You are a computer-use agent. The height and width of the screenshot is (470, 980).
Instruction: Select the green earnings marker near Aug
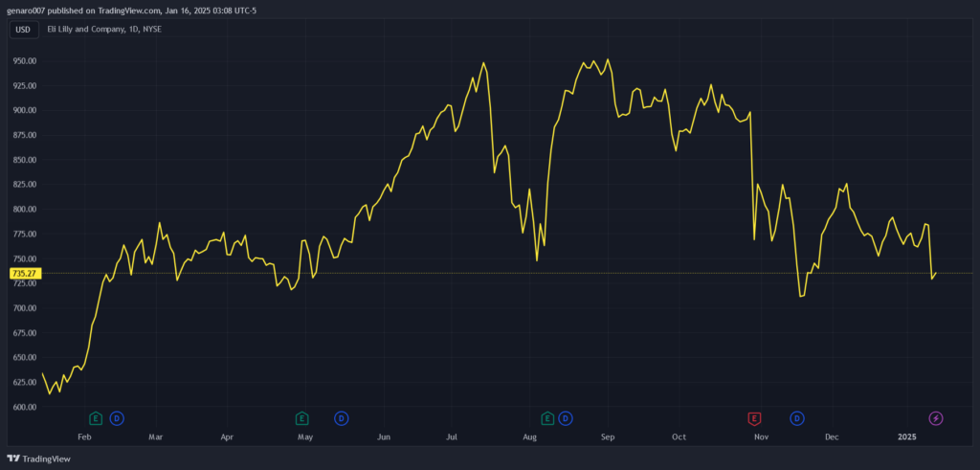[x=547, y=417]
